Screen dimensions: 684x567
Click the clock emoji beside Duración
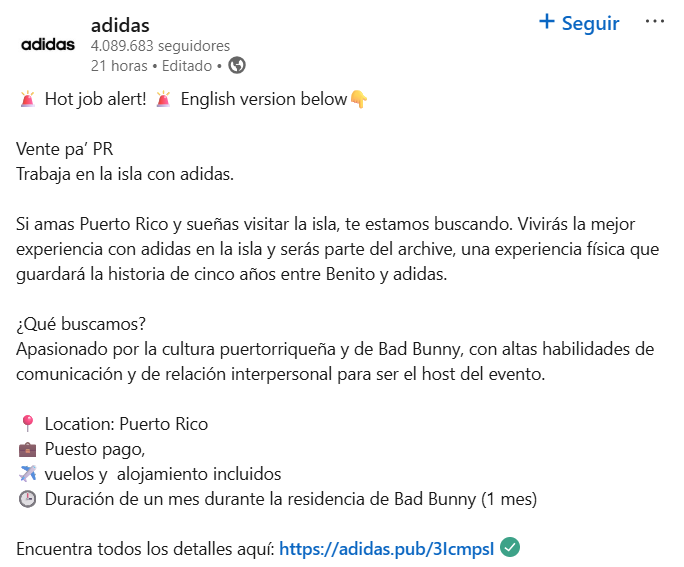pyautogui.click(x=27, y=499)
